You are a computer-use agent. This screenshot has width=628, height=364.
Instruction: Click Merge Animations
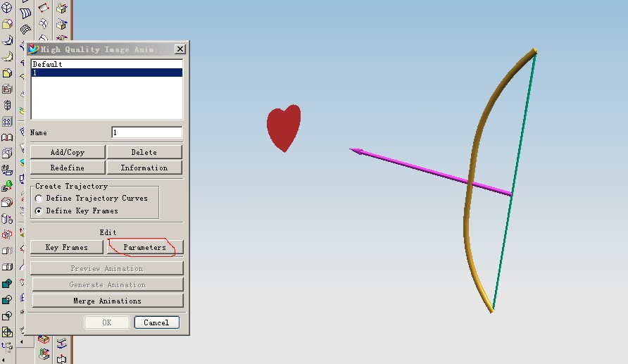(107, 301)
